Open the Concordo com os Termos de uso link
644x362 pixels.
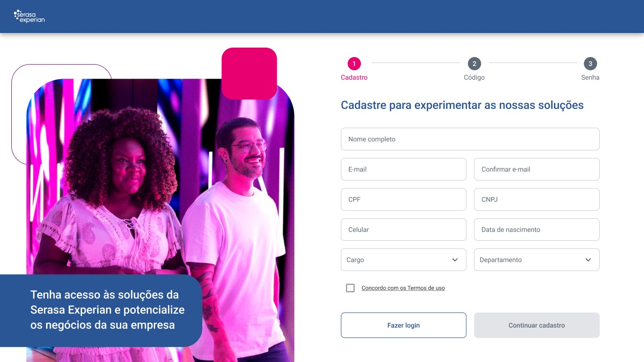click(x=403, y=288)
